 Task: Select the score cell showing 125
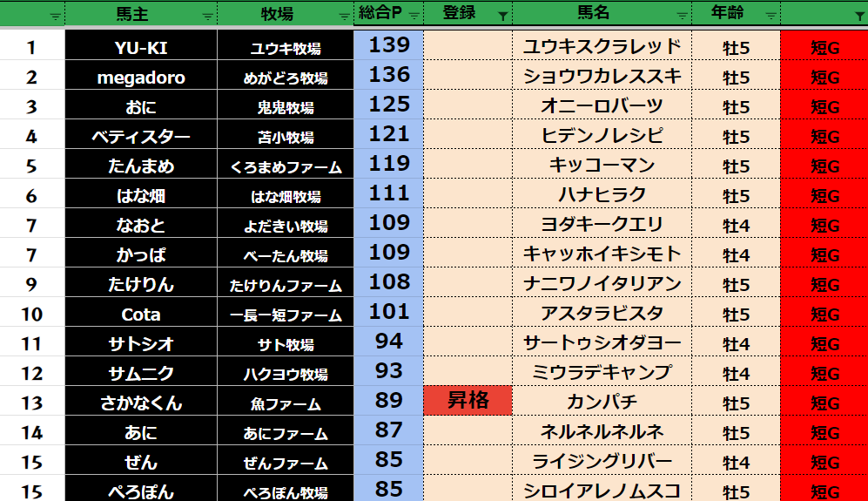388,105
